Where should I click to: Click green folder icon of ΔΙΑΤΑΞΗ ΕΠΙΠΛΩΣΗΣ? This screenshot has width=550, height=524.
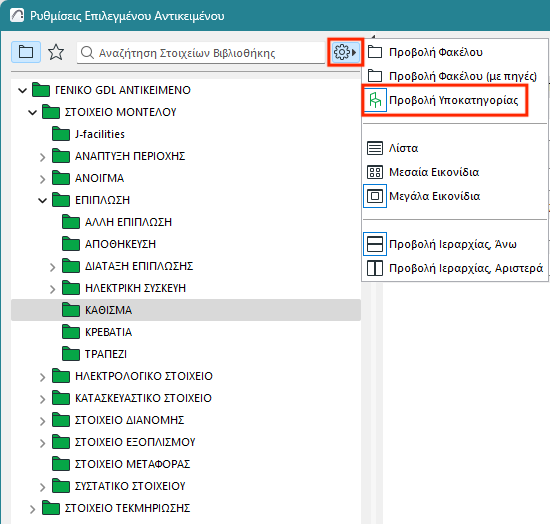coord(71,266)
